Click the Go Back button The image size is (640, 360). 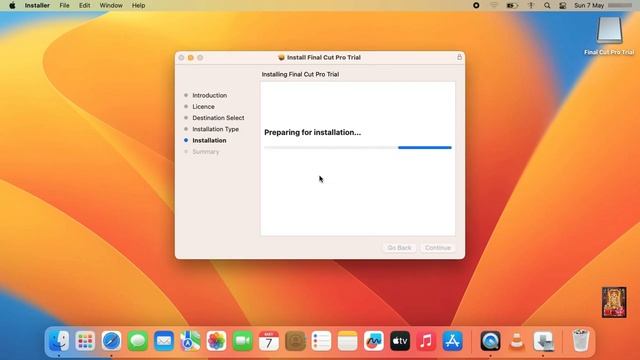[399, 248]
